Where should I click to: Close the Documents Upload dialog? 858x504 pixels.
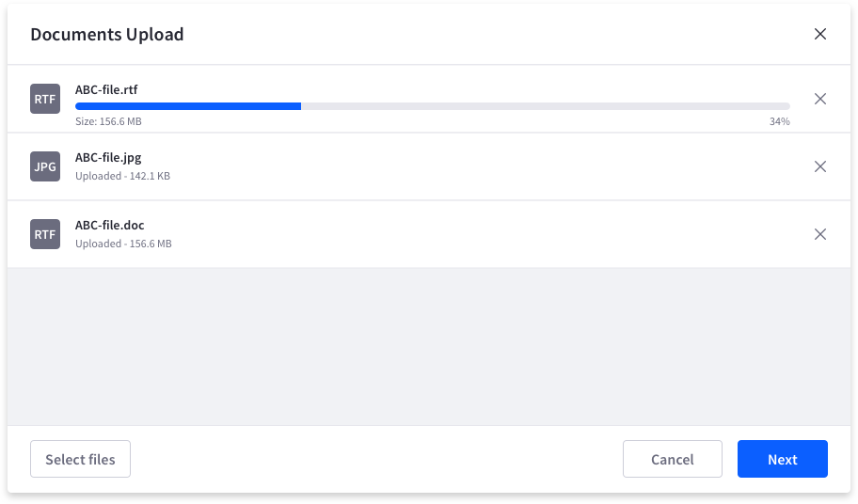pyautogui.click(x=820, y=35)
